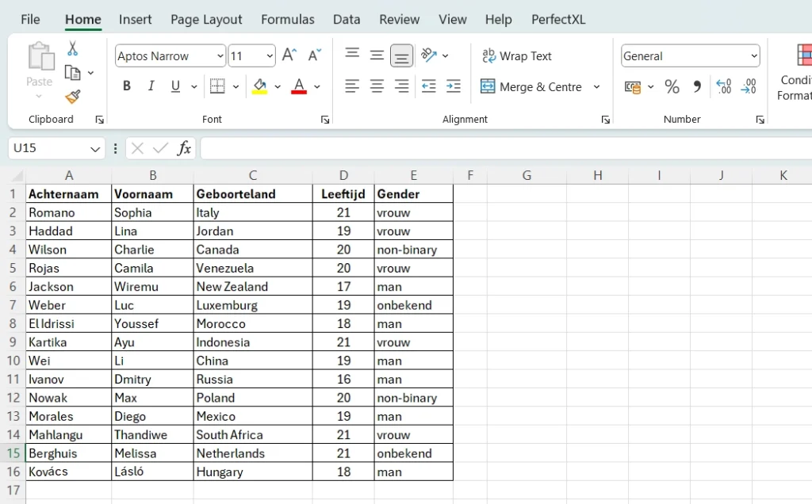Switch to the Formulas tab
This screenshot has width=812, height=504.
287,19
